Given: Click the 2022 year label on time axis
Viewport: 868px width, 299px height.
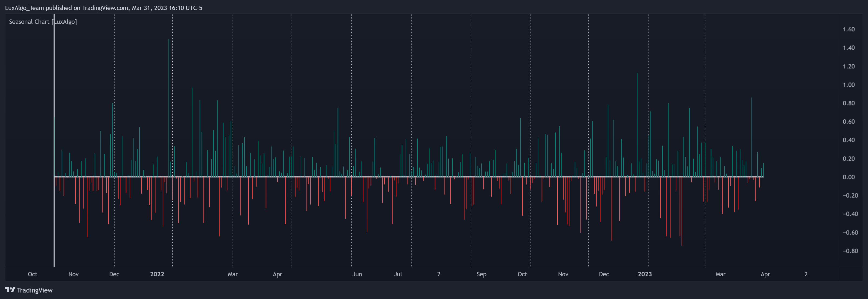Looking at the screenshot, I should point(157,274).
